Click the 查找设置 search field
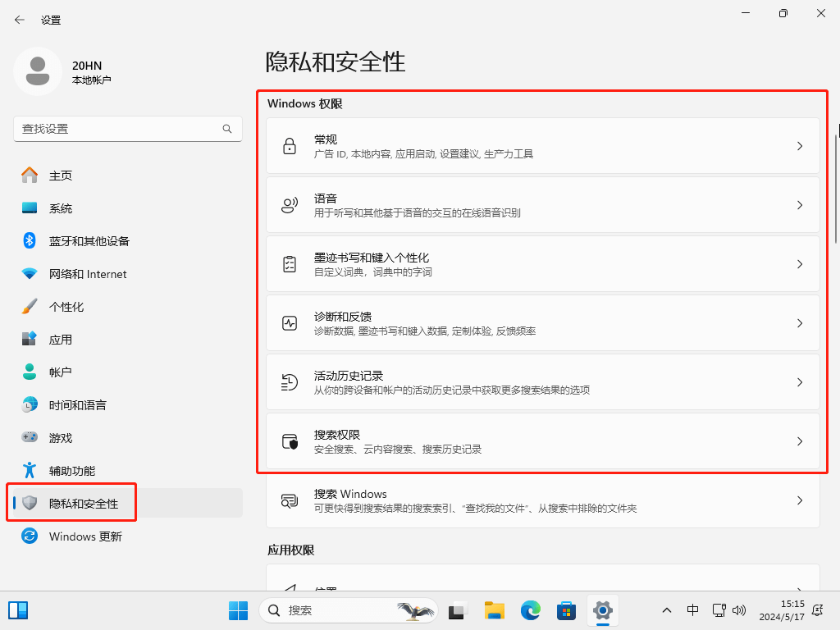The width and height of the screenshot is (840, 630). tap(119, 129)
